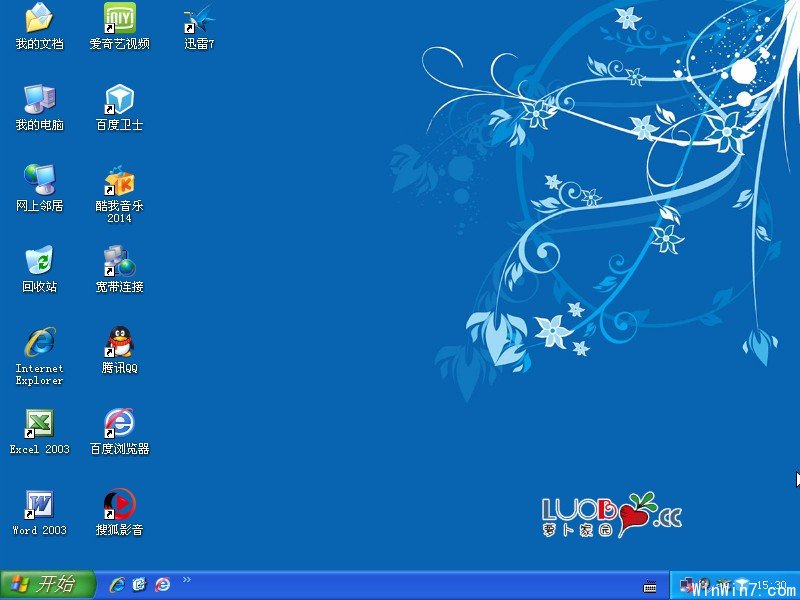Select the Internet Explorer desktop icon
The width and height of the screenshot is (800, 600).
coord(39,343)
